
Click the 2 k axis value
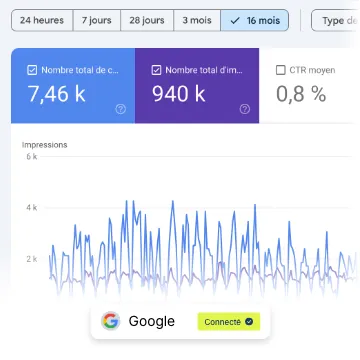click(32, 259)
